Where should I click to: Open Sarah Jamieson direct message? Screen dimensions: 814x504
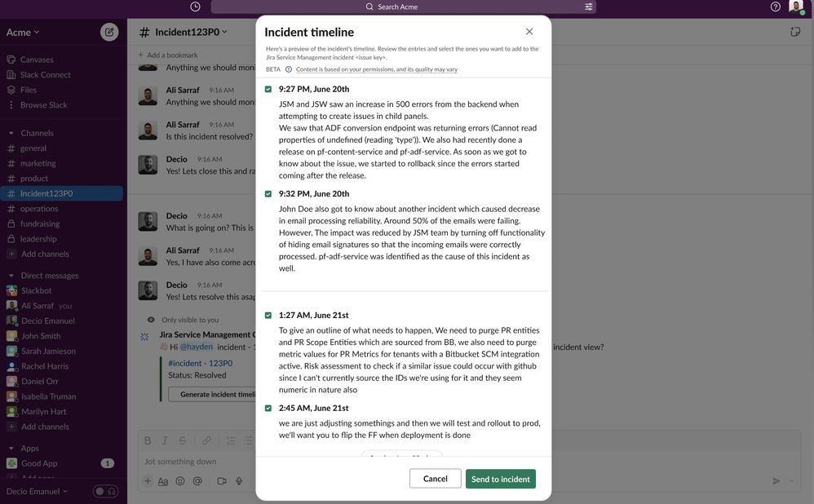(x=48, y=351)
